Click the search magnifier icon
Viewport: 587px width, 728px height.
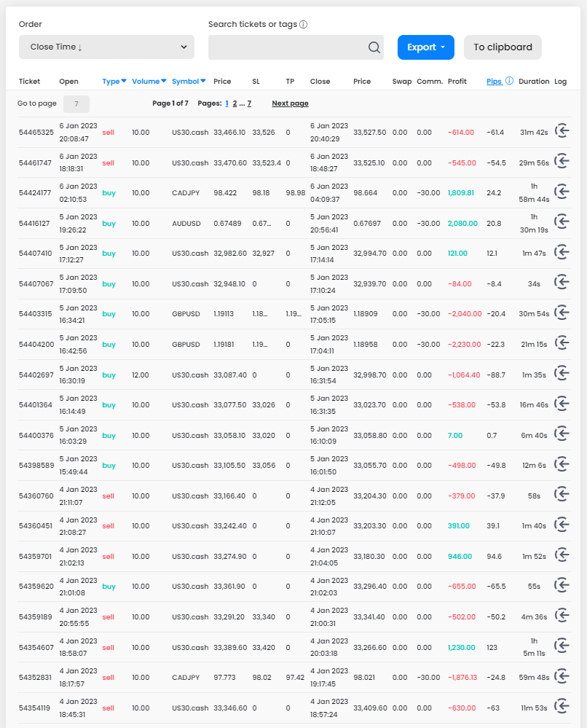374,47
